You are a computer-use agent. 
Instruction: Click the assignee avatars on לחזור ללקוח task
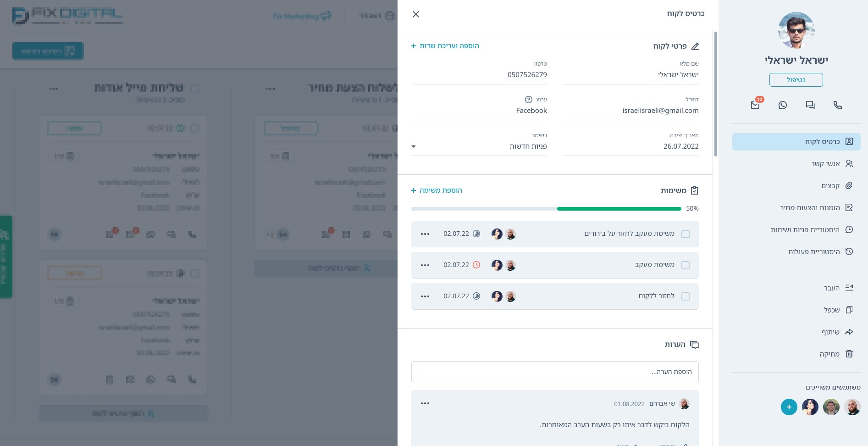(503, 296)
